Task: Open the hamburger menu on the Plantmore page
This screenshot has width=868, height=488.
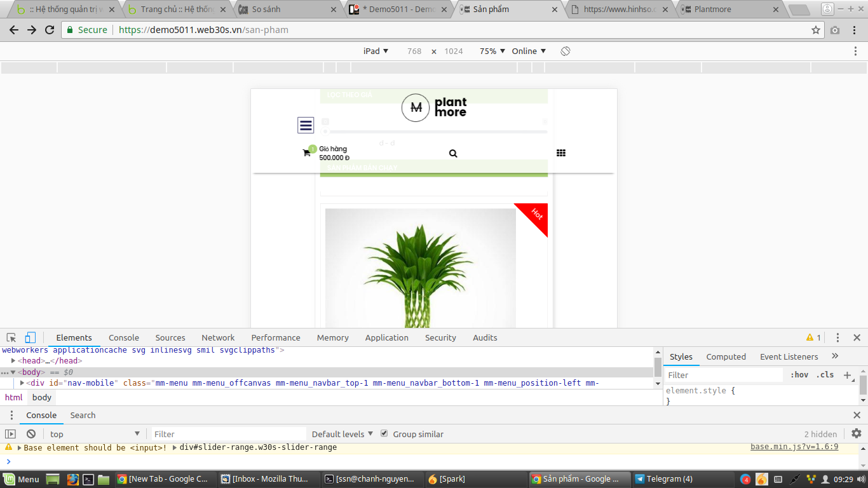Action: click(306, 125)
